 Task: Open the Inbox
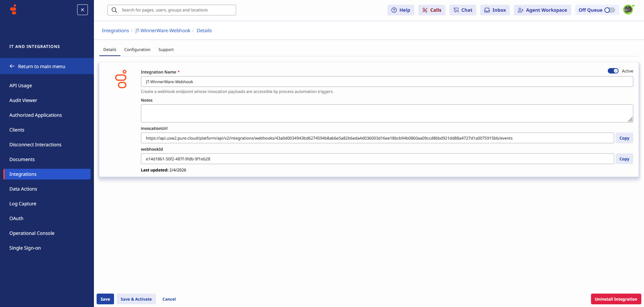(495, 10)
